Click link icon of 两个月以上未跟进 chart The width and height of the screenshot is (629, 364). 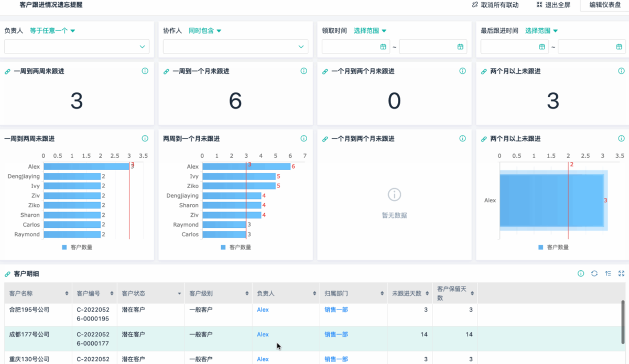coord(484,139)
